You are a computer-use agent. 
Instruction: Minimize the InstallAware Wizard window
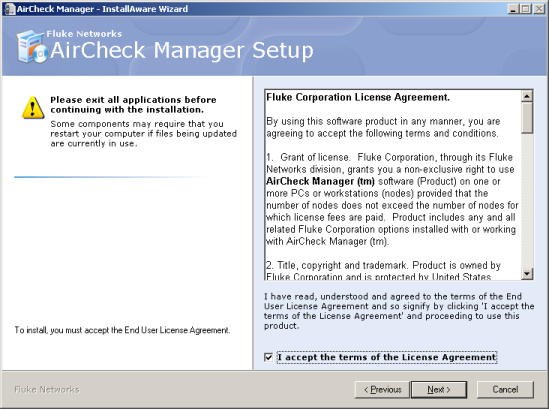(x=513, y=9)
